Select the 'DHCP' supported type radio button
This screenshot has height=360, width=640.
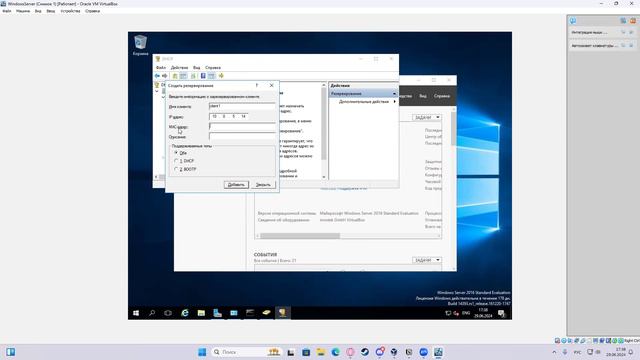coord(176,161)
